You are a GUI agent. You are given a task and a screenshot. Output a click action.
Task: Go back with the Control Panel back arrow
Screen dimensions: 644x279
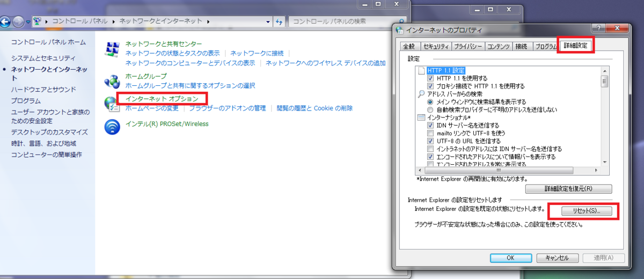coord(5,21)
